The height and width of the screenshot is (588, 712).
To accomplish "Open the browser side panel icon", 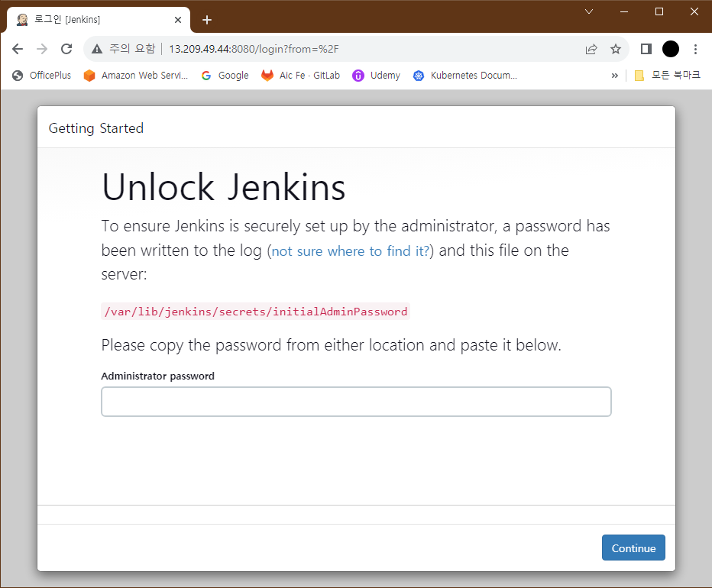I will coord(646,49).
